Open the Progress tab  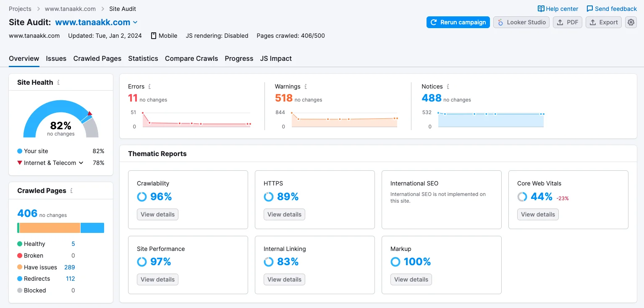239,59
